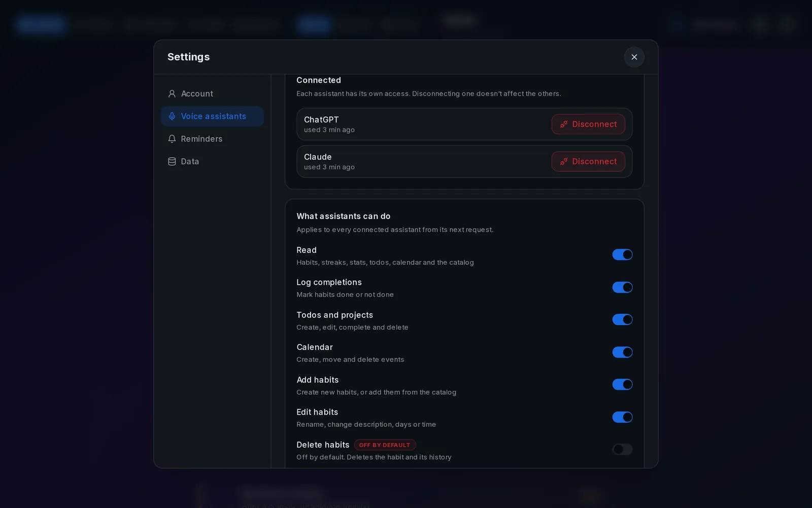The image size is (812, 508).
Task: Click the microphone icon for Voice assistants
Action: [172, 116]
